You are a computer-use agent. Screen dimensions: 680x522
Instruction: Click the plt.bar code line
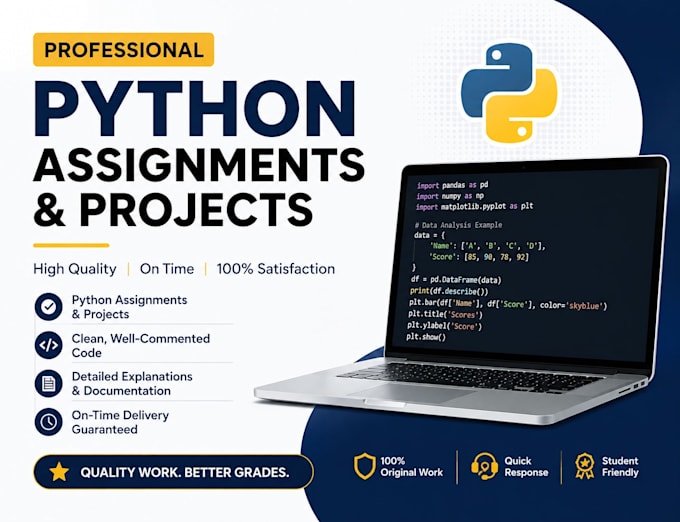pos(508,304)
